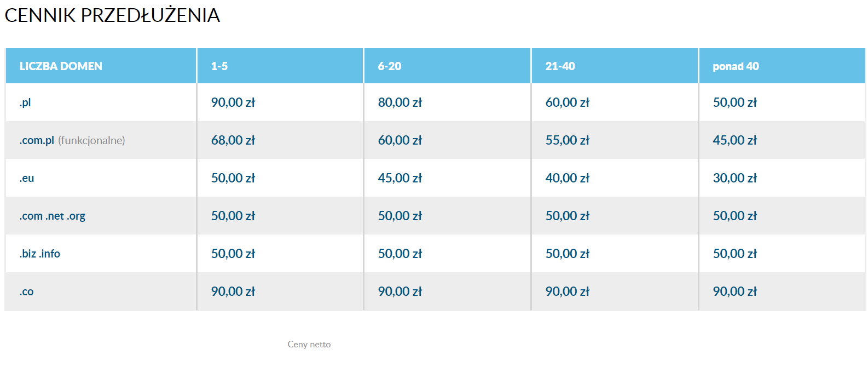
Task: Click the 6-20 column header
Action: pos(390,66)
